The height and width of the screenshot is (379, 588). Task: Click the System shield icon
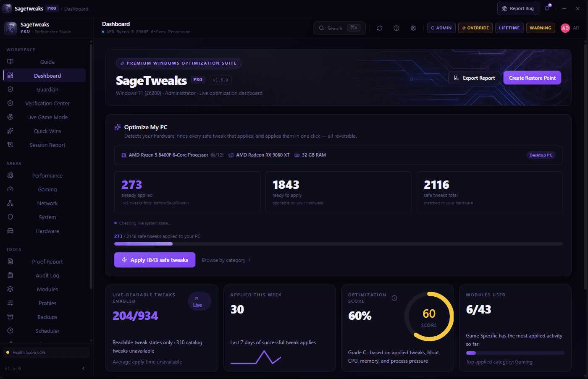(10, 217)
